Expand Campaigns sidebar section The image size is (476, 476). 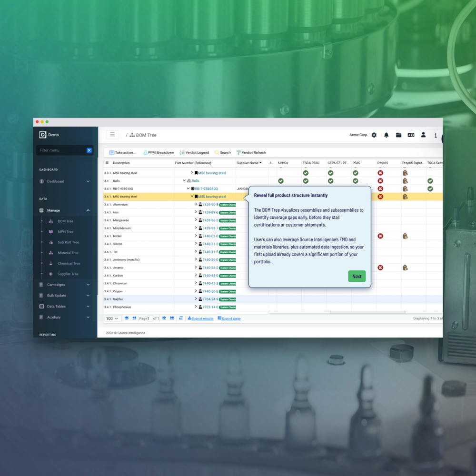64,285
